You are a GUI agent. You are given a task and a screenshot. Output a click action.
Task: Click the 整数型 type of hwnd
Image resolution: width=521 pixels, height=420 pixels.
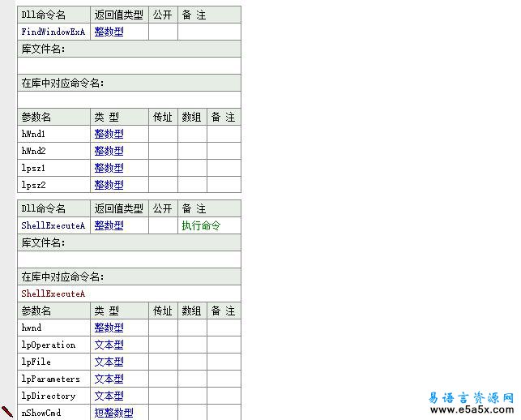tap(109, 328)
